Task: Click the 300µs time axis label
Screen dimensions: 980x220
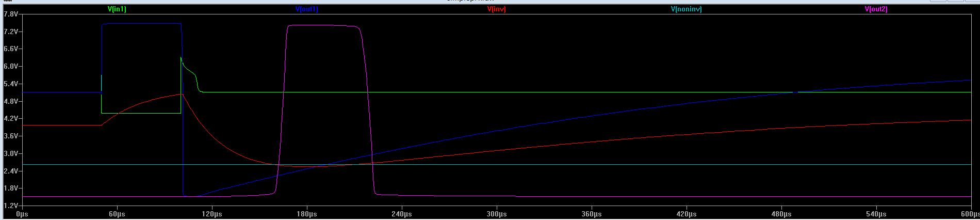Action: coord(497,214)
